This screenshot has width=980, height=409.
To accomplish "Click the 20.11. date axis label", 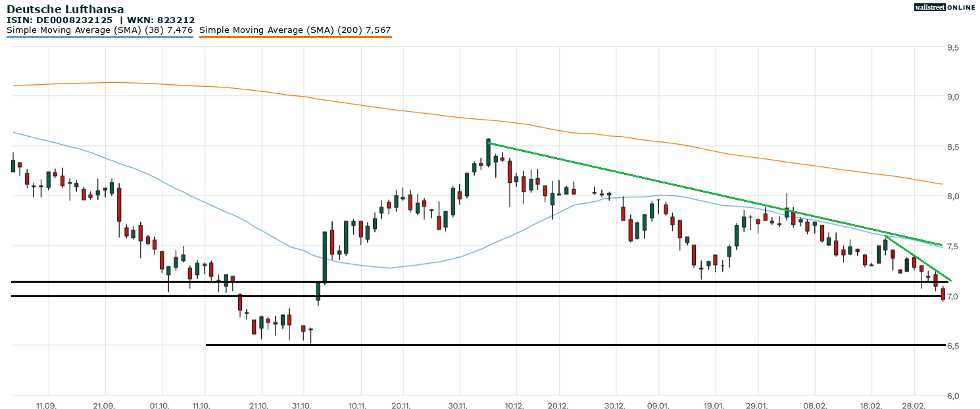I will (402, 406).
